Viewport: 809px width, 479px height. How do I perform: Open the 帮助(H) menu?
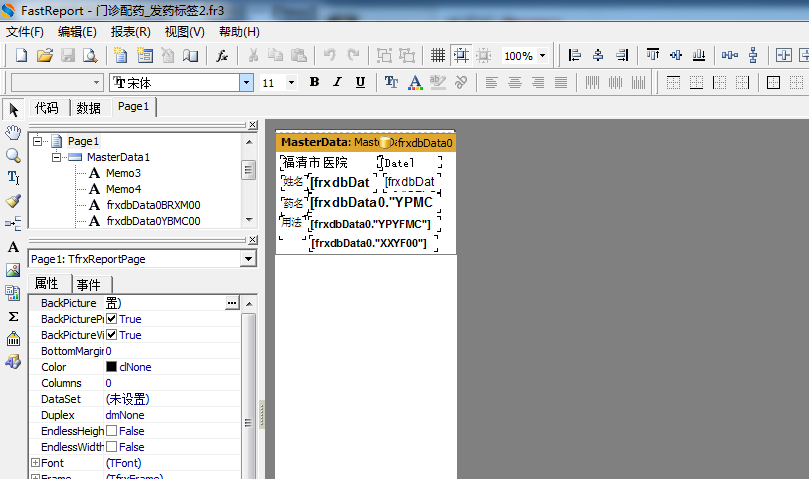click(239, 31)
